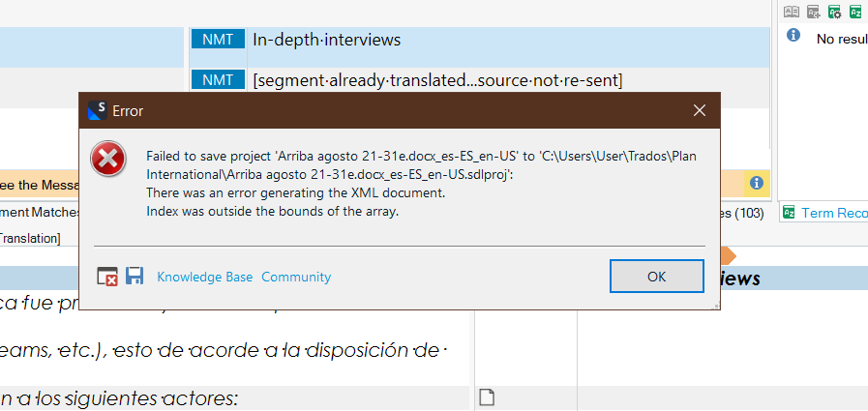Click the window-with-red-X icon in dialog footer

(x=107, y=277)
